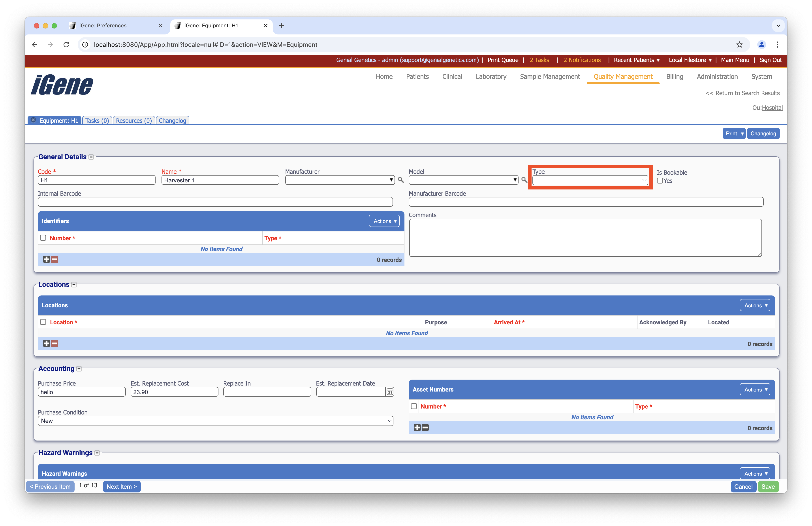Bookmark page with star icon
The width and height of the screenshot is (812, 526).
pyautogui.click(x=739, y=45)
